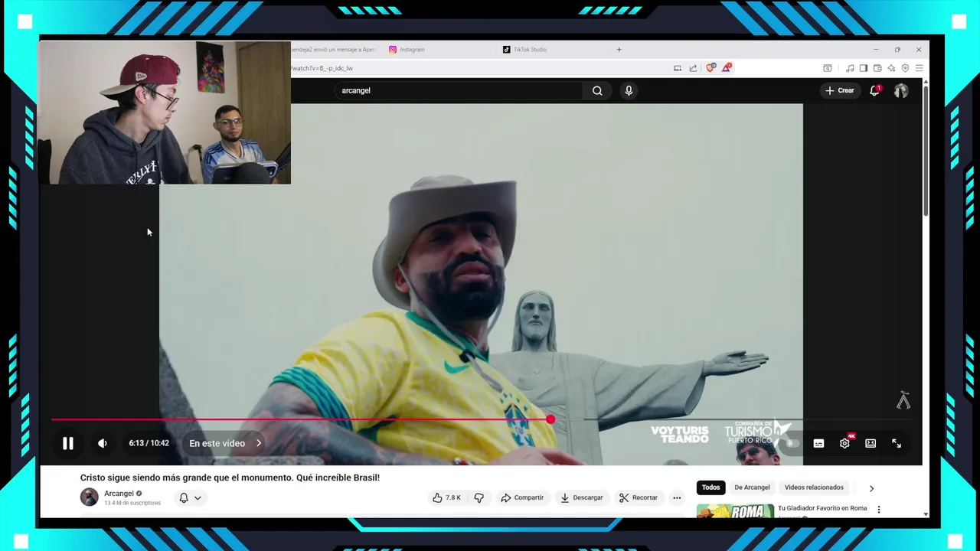Like the video with thumbs up
980x551 pixels.
click(446, 497)
